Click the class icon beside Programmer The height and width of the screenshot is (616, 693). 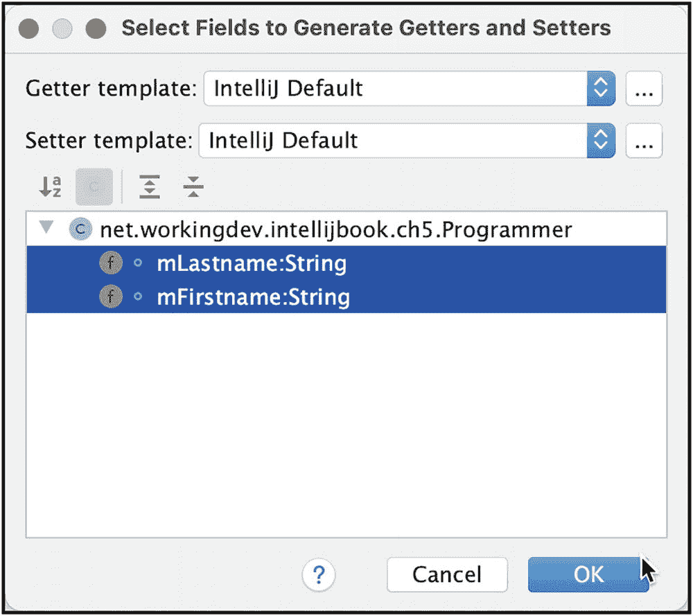coord(80,229)
